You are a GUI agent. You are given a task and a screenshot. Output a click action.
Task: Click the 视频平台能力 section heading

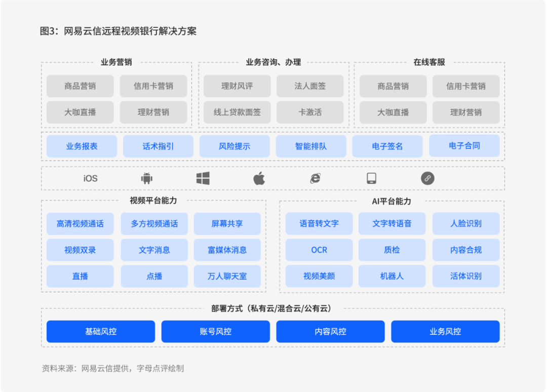pyautogui.click(x=153, y=201)
